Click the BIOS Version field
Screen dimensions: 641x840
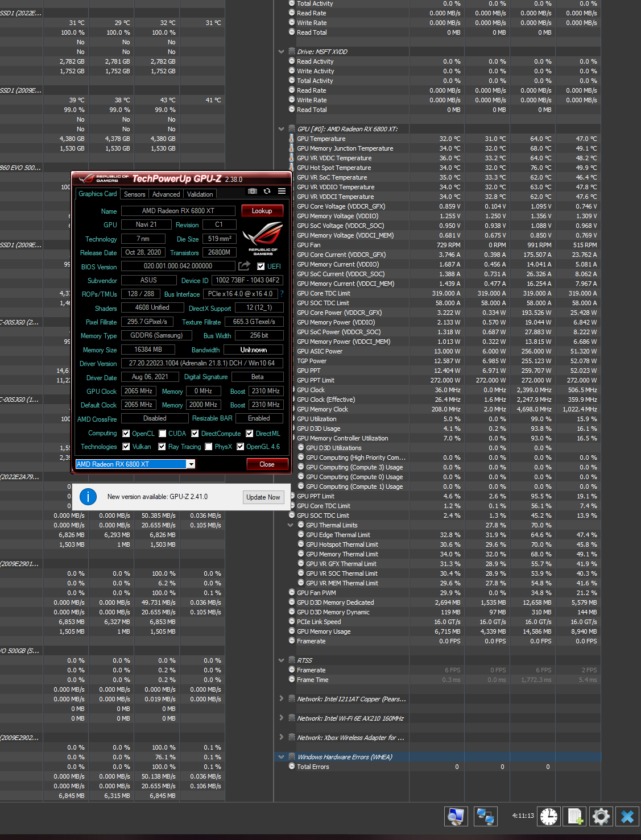pos(178,266)
